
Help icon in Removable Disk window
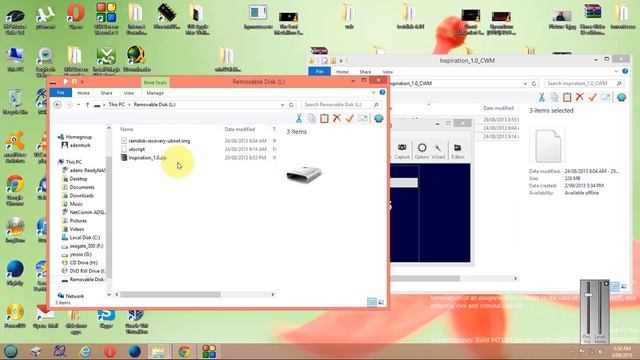[x=382, y=93]
